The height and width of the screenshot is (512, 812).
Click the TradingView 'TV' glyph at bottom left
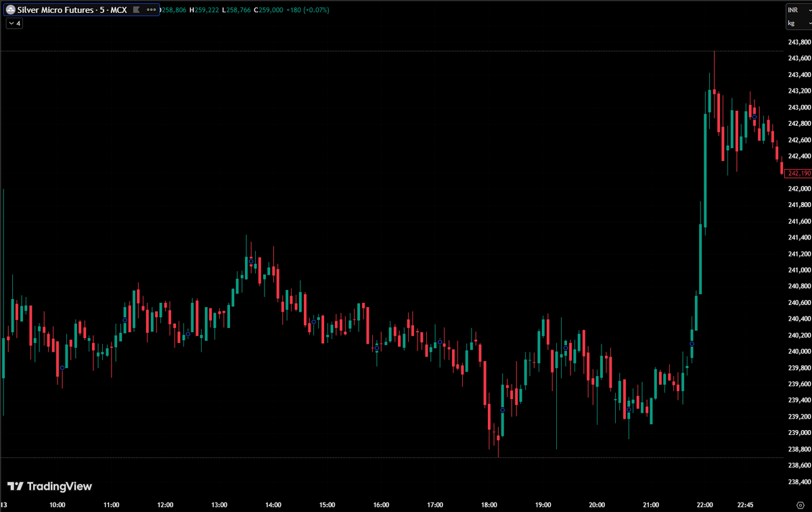[x=15, y=486]
